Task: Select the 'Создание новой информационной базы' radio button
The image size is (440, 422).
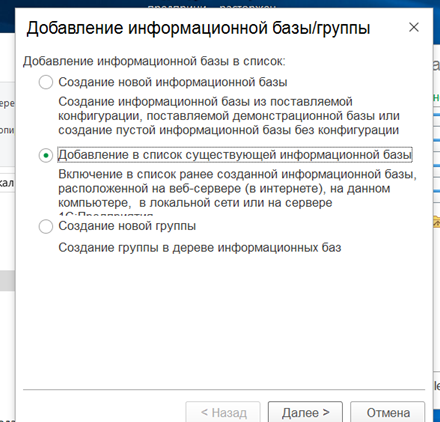Action: (46, 82)
